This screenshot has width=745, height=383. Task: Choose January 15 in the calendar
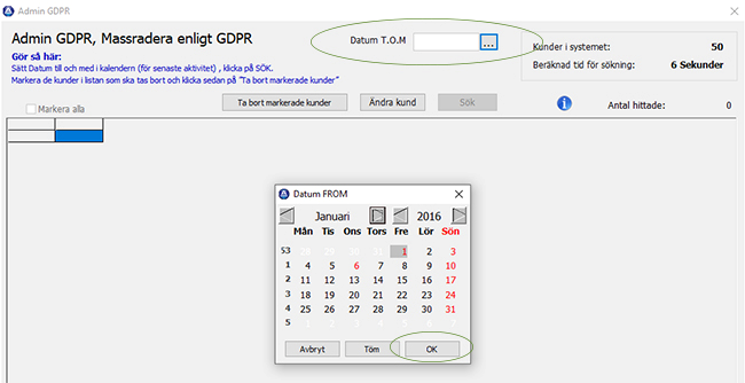tap(402, 280)
